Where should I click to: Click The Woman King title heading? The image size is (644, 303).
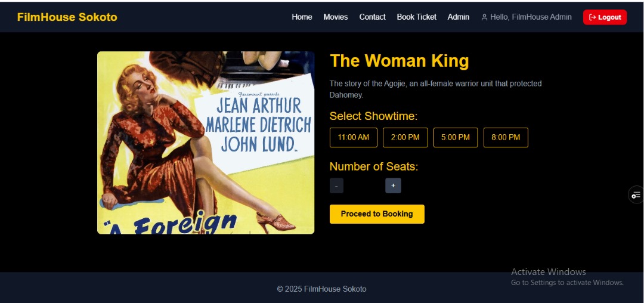pos(399,61)
